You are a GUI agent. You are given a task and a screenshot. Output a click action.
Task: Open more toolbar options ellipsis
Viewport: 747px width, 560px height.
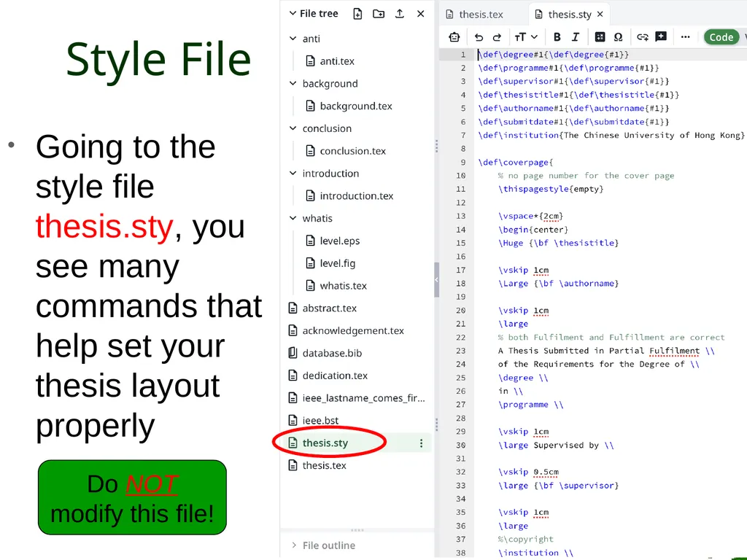[686, 36]
